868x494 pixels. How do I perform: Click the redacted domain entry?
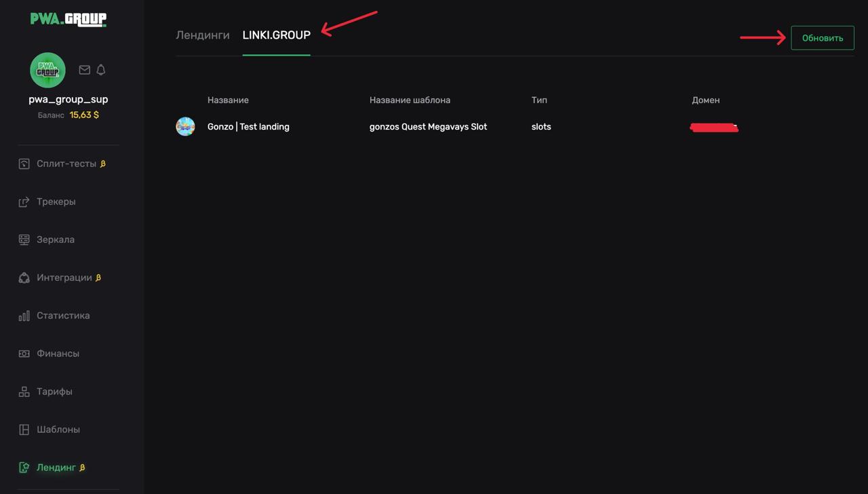pos(713,127)
